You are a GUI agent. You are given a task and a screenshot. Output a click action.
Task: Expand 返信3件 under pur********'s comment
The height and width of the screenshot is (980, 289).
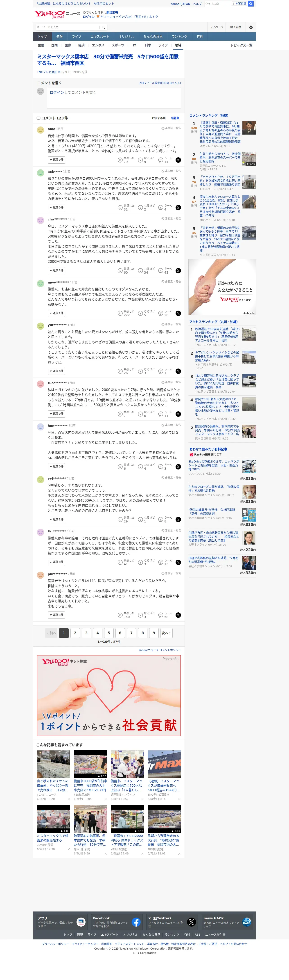point(56,615)
